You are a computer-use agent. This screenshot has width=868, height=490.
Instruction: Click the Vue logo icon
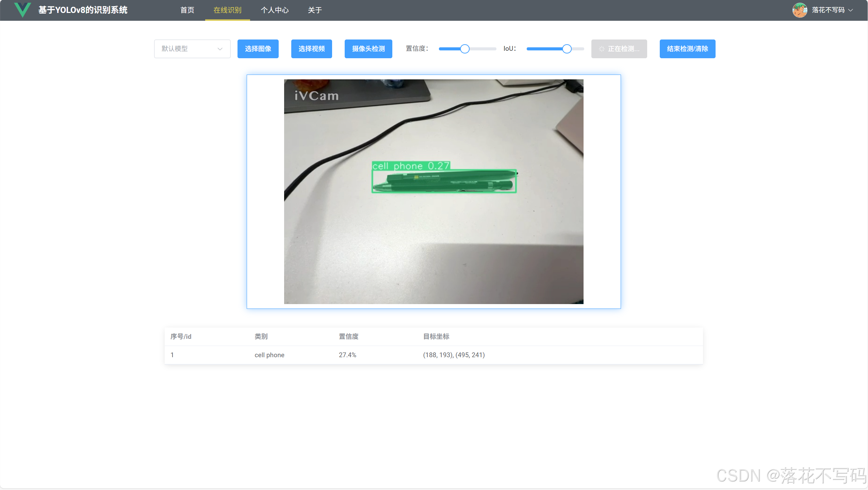(22, 10)
